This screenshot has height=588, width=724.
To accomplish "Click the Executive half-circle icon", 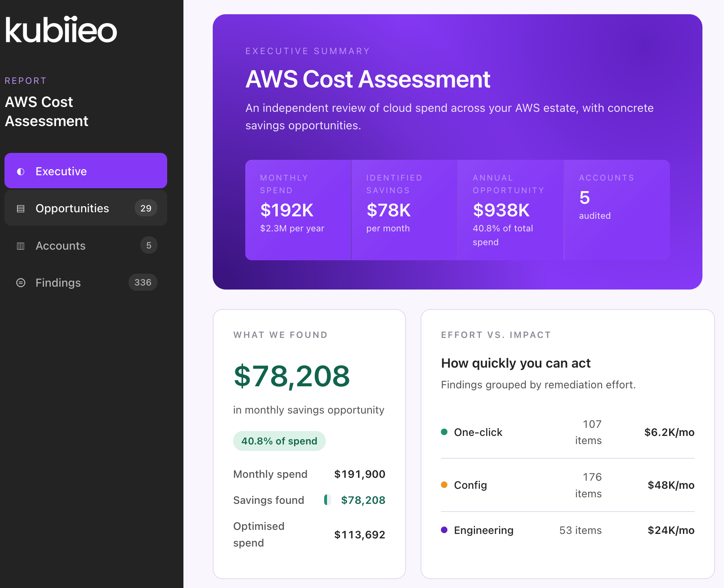I will click(21, 172).
